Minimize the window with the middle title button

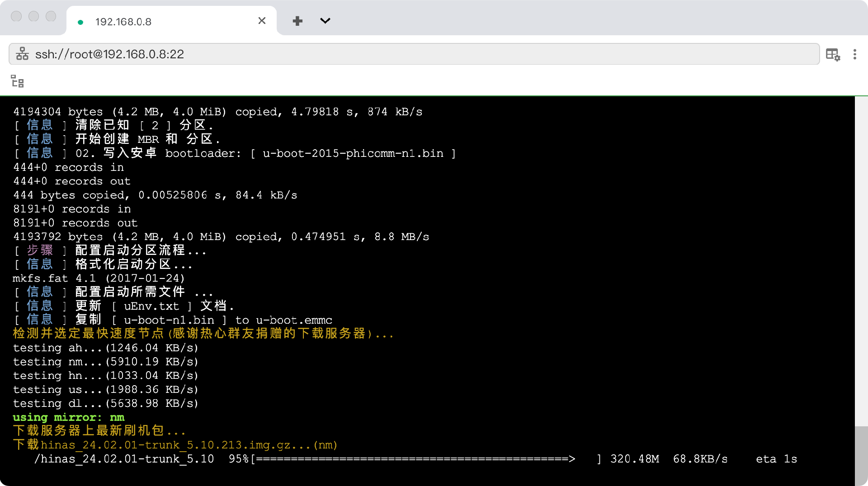pos(33,16)
